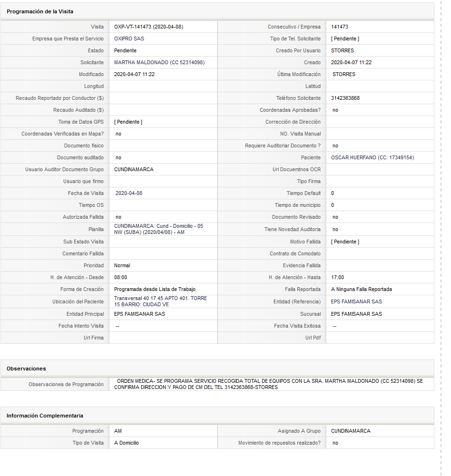Image resolution: width=451 pixels, height=476 pixels.
Task: Click the Entidad Principal EPS FAMISANAR SAS
Action: pyautogui.click(x=139, y=314)
